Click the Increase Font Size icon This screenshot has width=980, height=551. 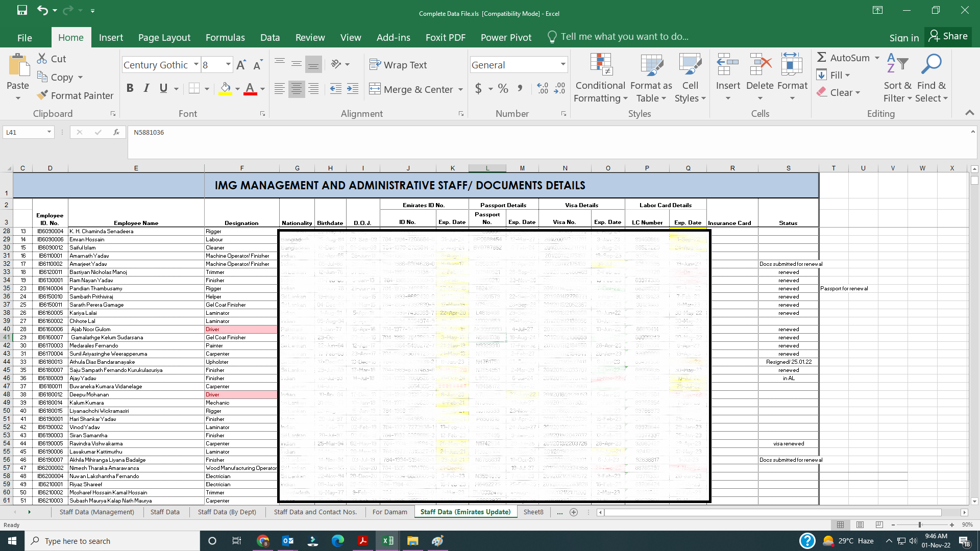(241, 65)
